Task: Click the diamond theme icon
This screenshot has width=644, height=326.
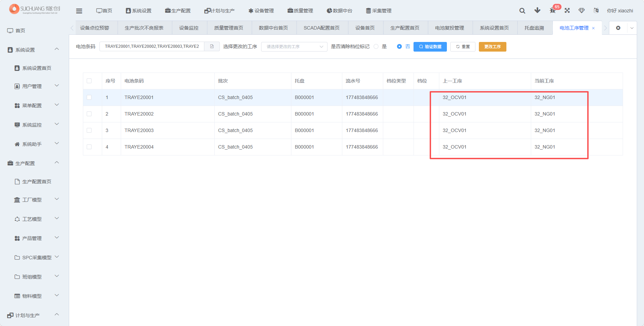Action: pos(582,10)
